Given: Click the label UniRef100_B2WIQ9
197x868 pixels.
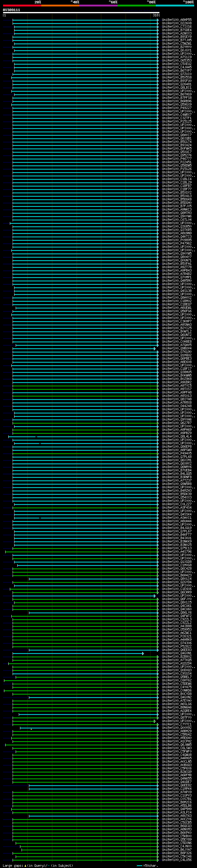Looking at the screenshot, I should (177, 772).
